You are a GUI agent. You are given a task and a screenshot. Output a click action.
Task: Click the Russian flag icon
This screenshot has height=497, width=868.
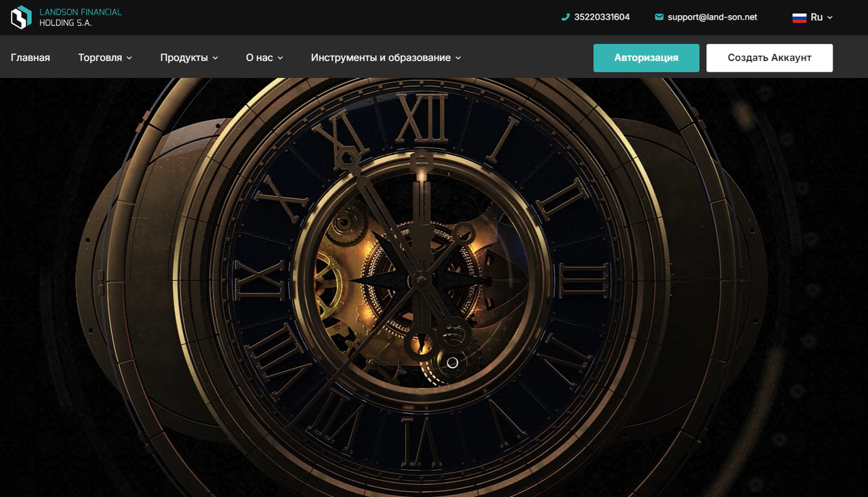[x=799, y=17]
